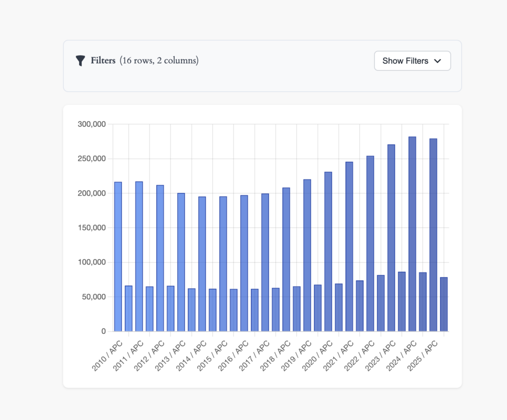Viewport: 507px width, 420px height.
Task: Select the tall bar above 2025 / APC
Action: (433, 234)
